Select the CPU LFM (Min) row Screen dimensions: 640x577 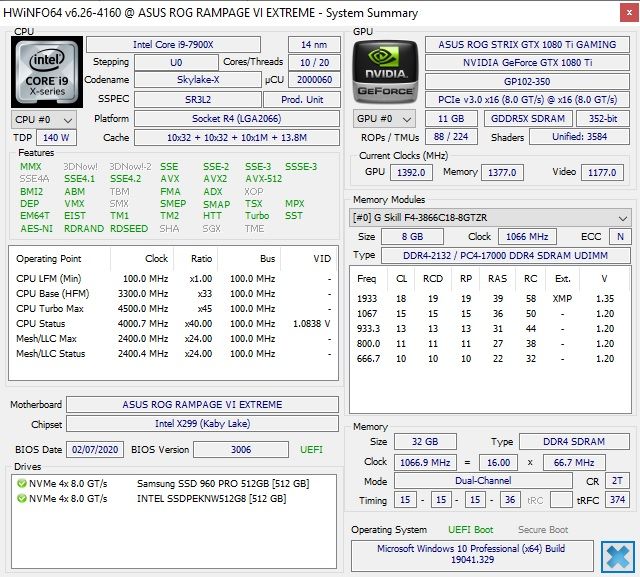173,279
